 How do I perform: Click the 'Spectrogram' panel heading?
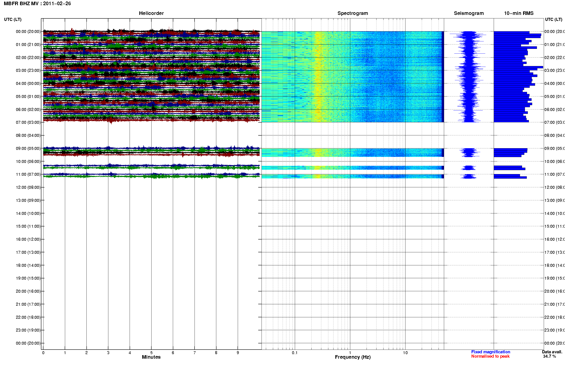pyautogui.click(x=353, y=13)
